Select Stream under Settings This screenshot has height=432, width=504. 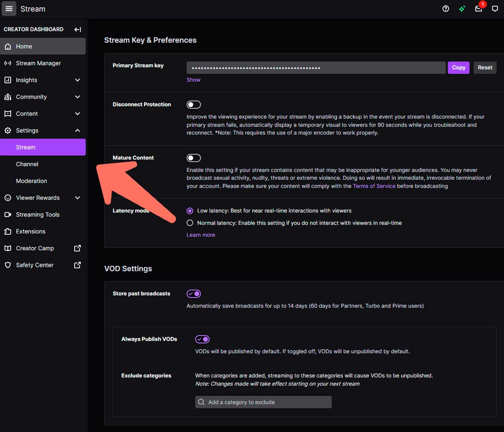(43, 147)
